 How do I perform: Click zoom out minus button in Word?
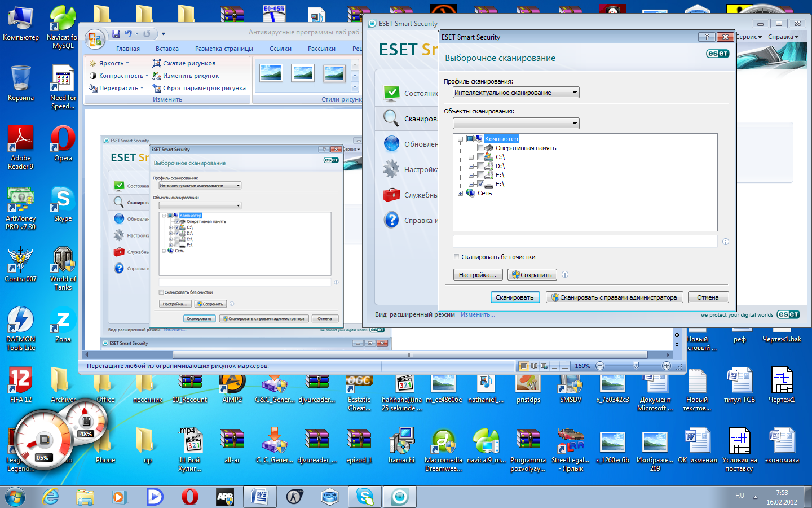click(x=600, y=366)
